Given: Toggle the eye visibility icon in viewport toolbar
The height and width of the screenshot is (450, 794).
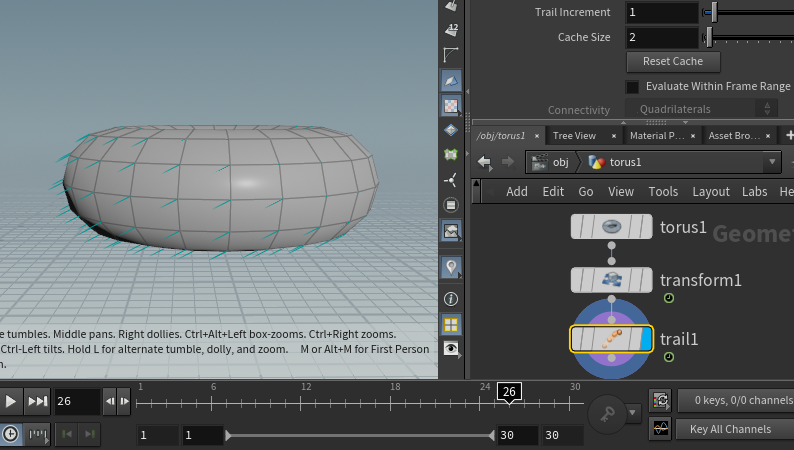Looking at the screenshot, I should tap(451, 348).
